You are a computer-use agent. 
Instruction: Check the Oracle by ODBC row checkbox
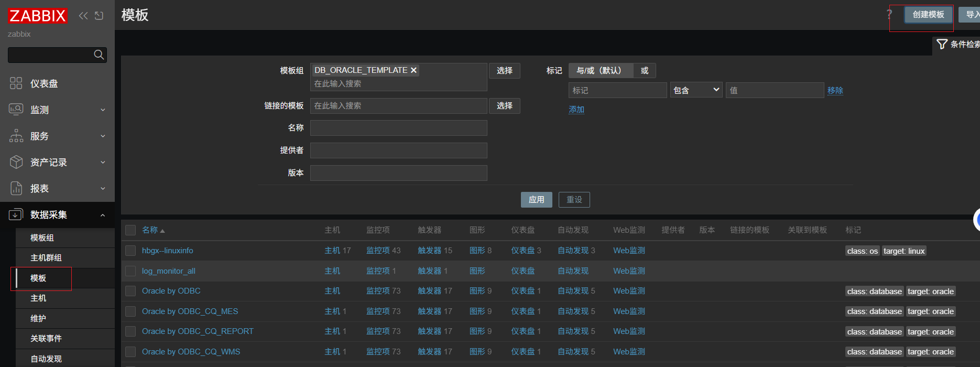pos(130,291)
